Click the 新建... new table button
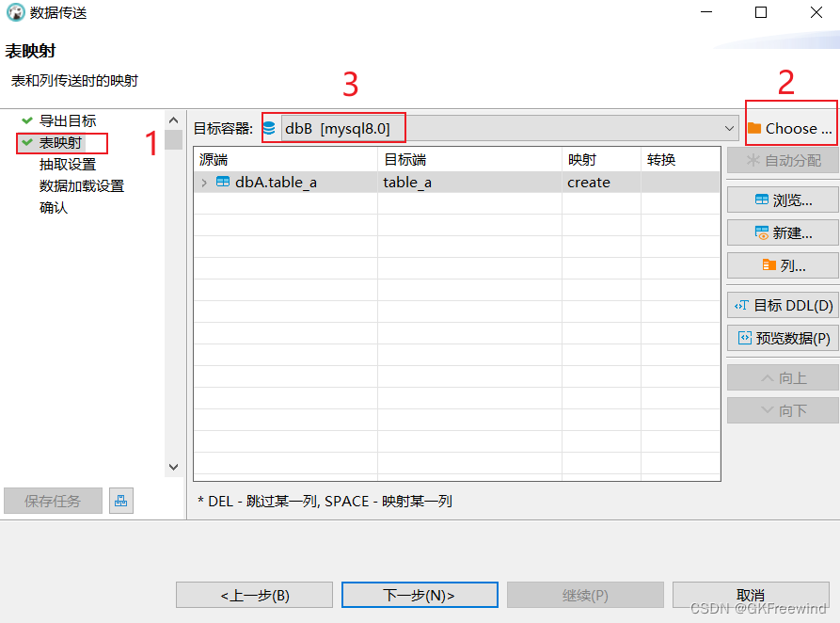 point(783,233)
